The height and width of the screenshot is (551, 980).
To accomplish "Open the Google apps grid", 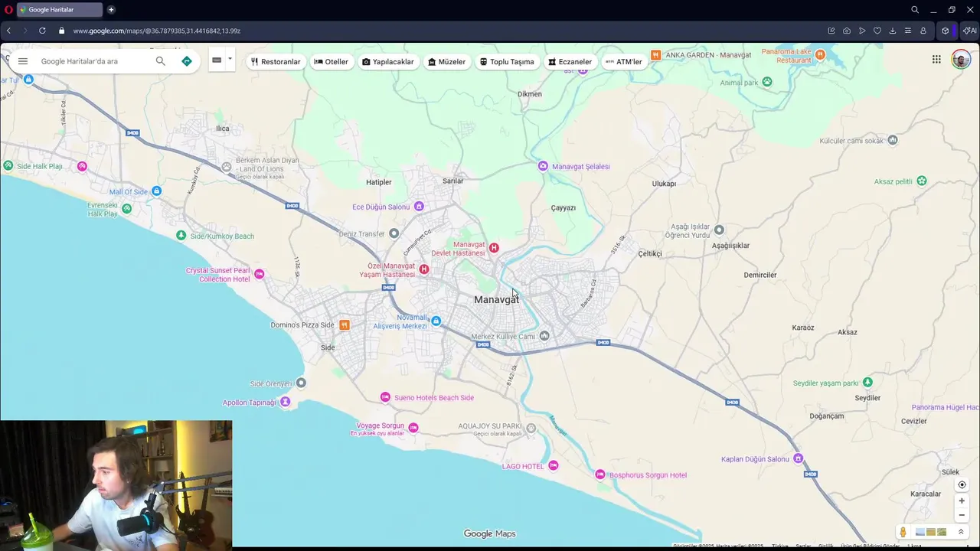I will (x=936, y=60).
